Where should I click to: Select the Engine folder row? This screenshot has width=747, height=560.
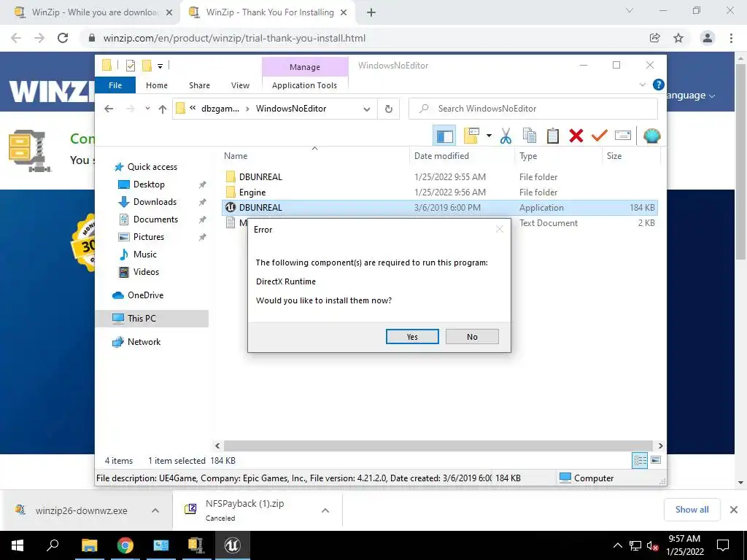click(x=439, y=192)
